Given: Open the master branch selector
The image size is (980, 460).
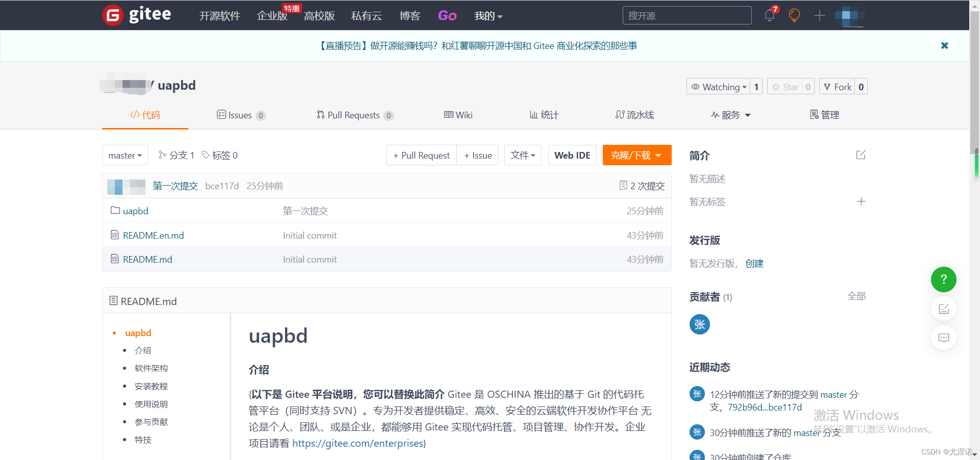Looking at the screenshot, I should [x=125, y=155].
